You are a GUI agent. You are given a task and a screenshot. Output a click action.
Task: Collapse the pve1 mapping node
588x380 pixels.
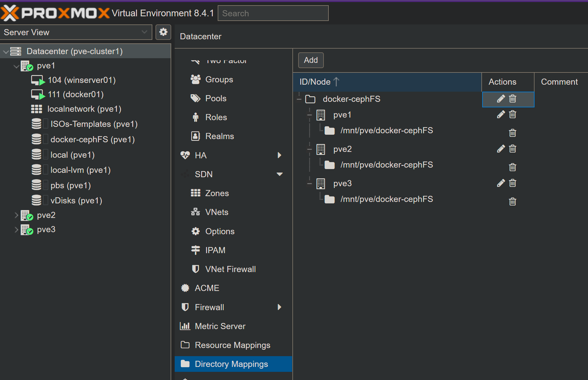coord(310,115)
